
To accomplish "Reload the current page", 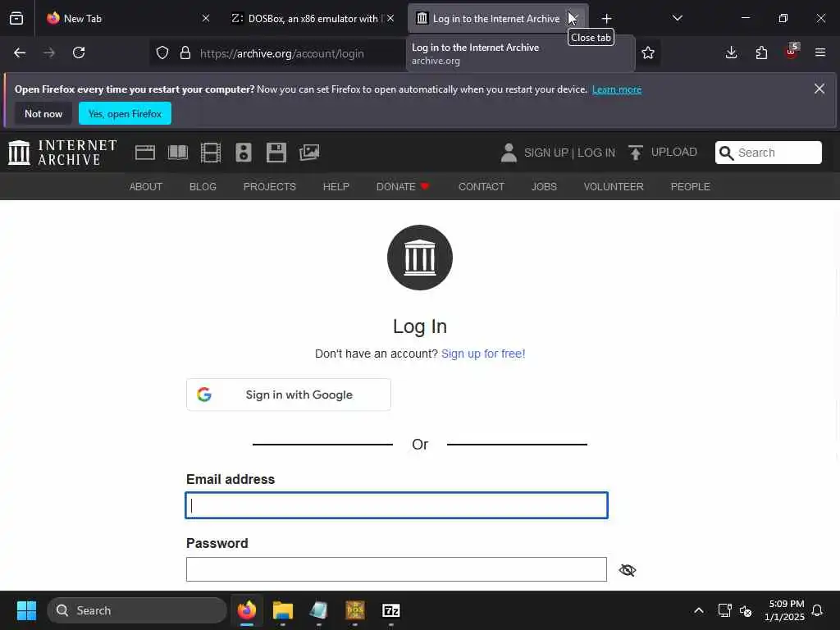I will coord(79,52).
